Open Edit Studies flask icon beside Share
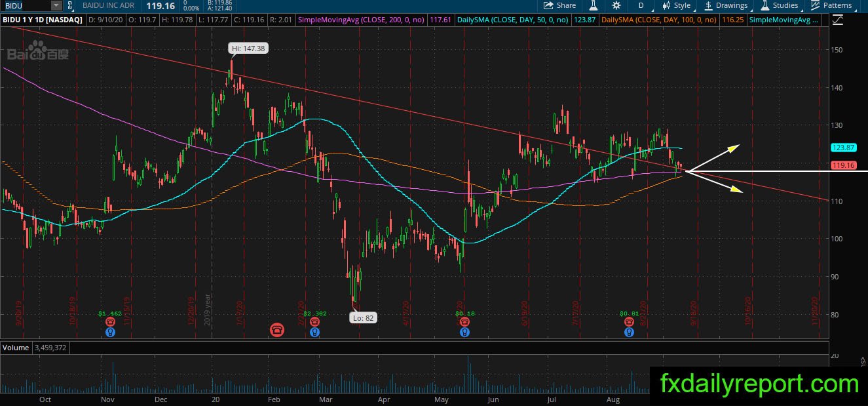 pos(594,5)
